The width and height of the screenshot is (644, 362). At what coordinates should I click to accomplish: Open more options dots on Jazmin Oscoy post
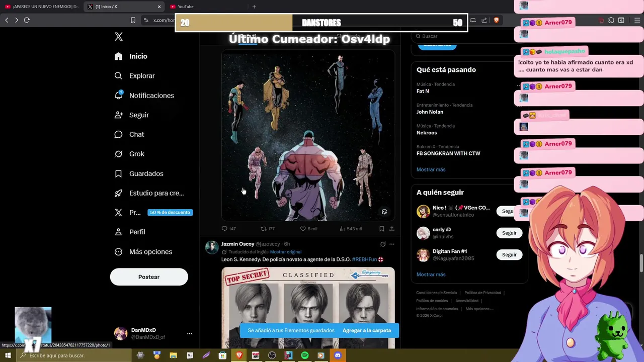391,244
